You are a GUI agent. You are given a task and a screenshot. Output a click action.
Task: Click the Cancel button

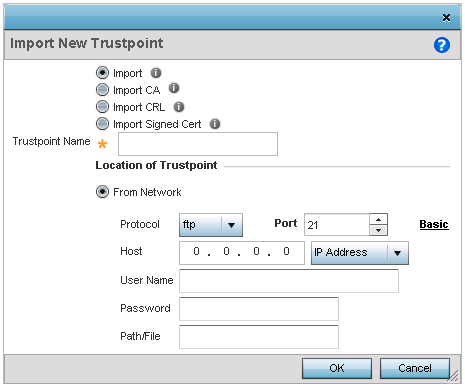pos(415,368)
